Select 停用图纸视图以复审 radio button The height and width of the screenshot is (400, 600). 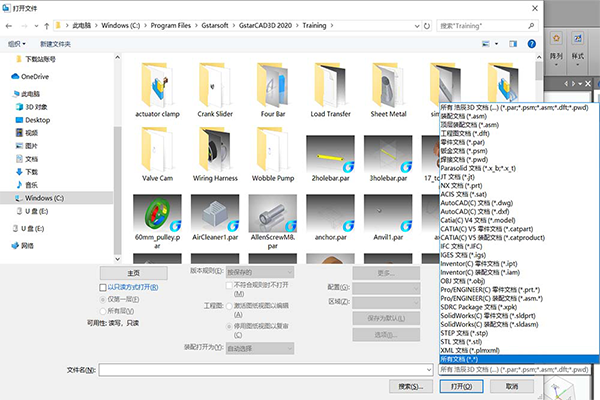click(x=229, y=327)
